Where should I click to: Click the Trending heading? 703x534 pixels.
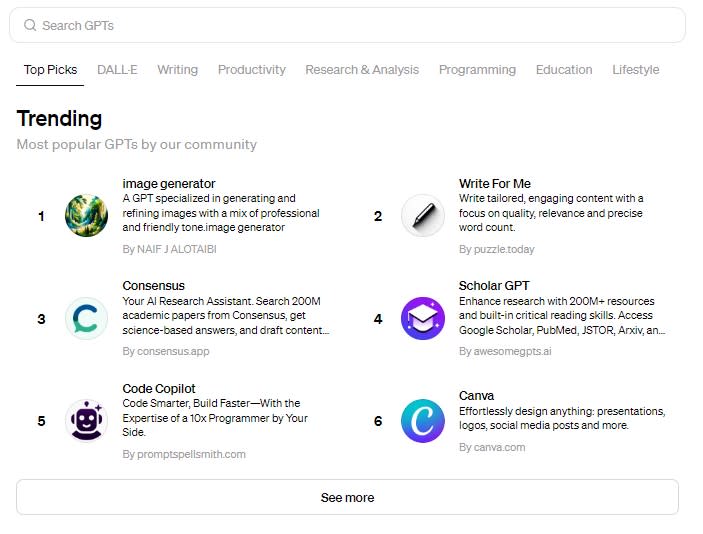coord(59,119)
